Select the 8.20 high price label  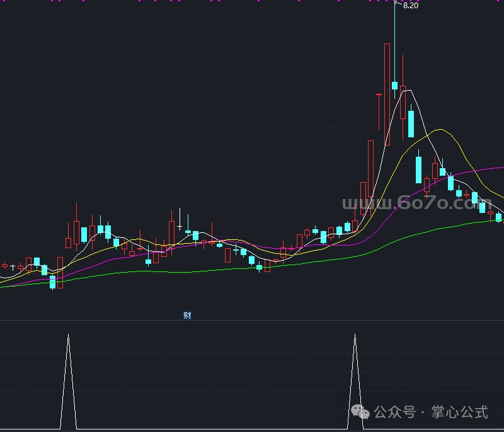[411, 6]
